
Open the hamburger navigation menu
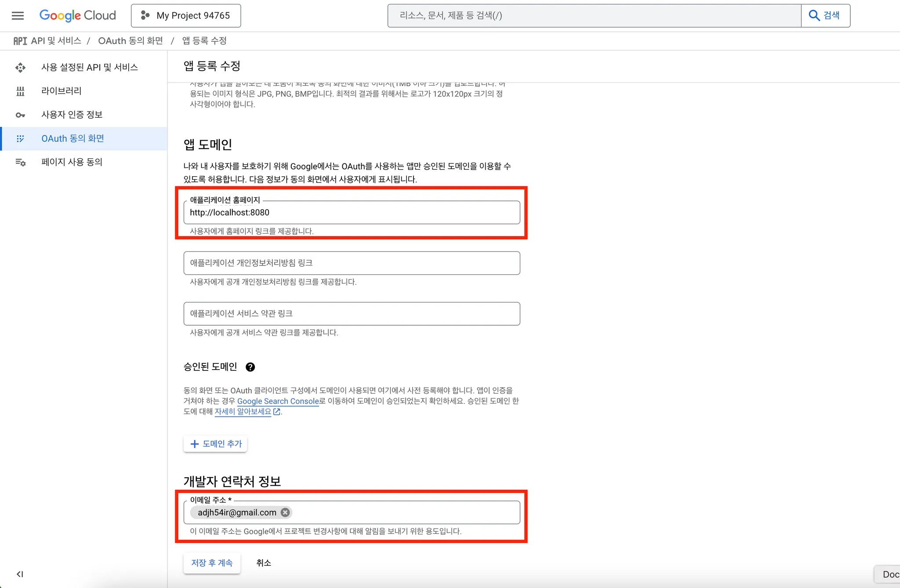tap(18, 16)
